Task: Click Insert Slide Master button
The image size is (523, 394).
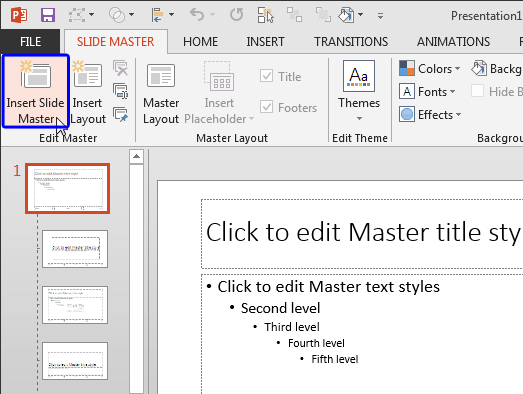Action: pos(36,91)
